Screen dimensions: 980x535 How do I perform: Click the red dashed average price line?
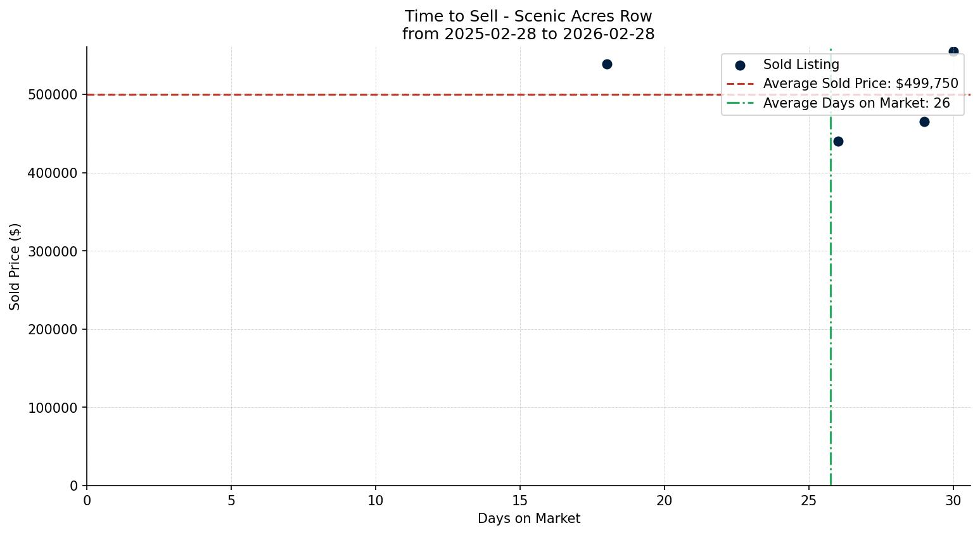(380, 95)
